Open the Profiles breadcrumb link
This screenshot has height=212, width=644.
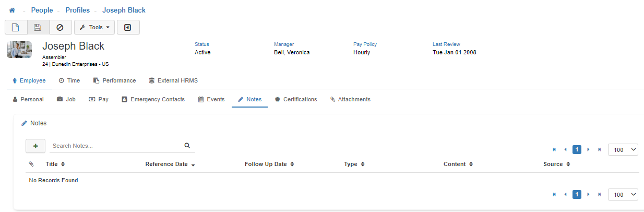tap(78, 10)
